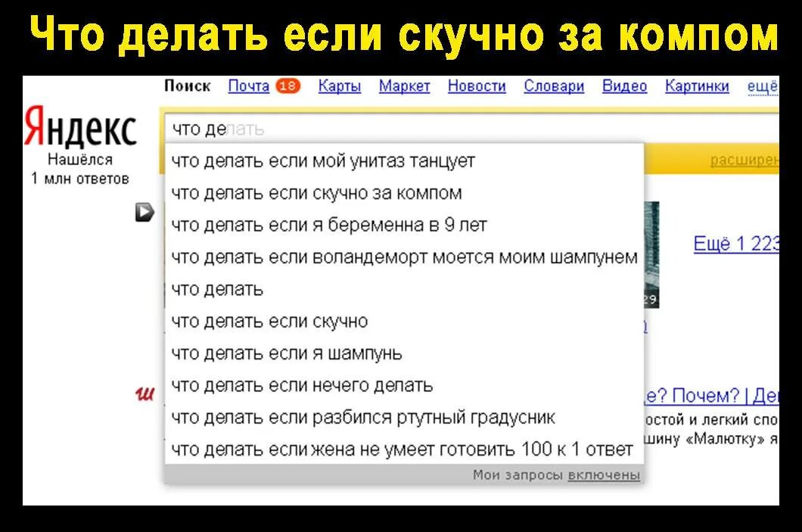Switch to the 'Картинки' section
This screenshot has width=802, height=532.
point(697,86)
